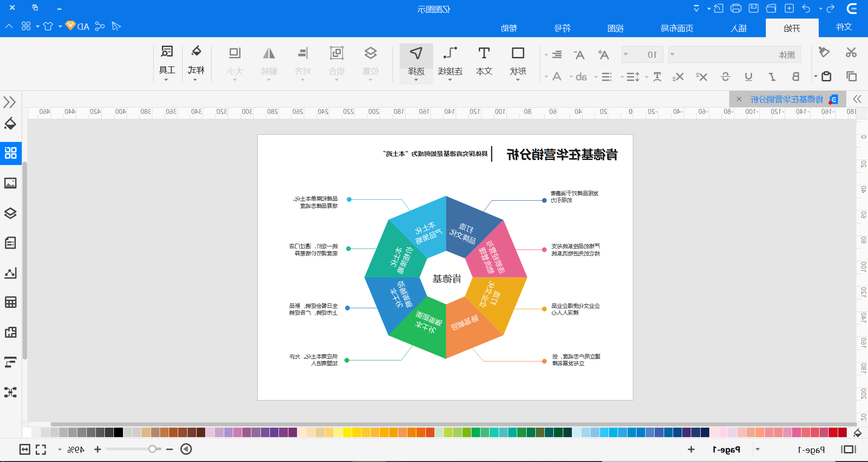Image resolution: width=868 pixels, height=462 pixels.
Task: Click the Print icon in title bar
Action: coord(736,9)
